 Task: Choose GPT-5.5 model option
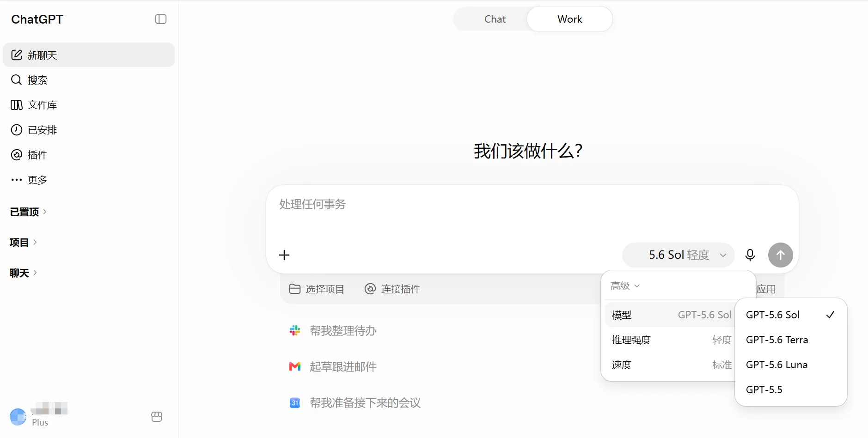tap(791, 389)
